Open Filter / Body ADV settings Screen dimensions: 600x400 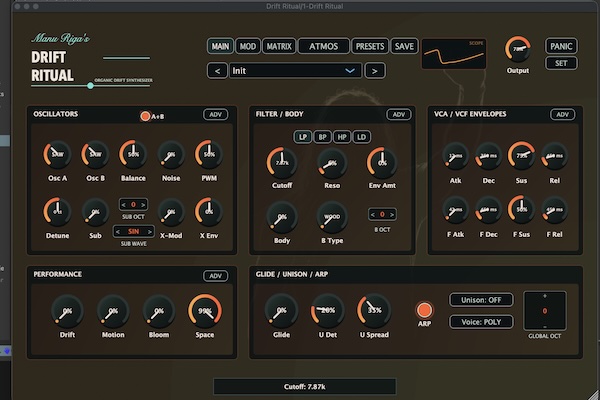click(x=399, y=114)
